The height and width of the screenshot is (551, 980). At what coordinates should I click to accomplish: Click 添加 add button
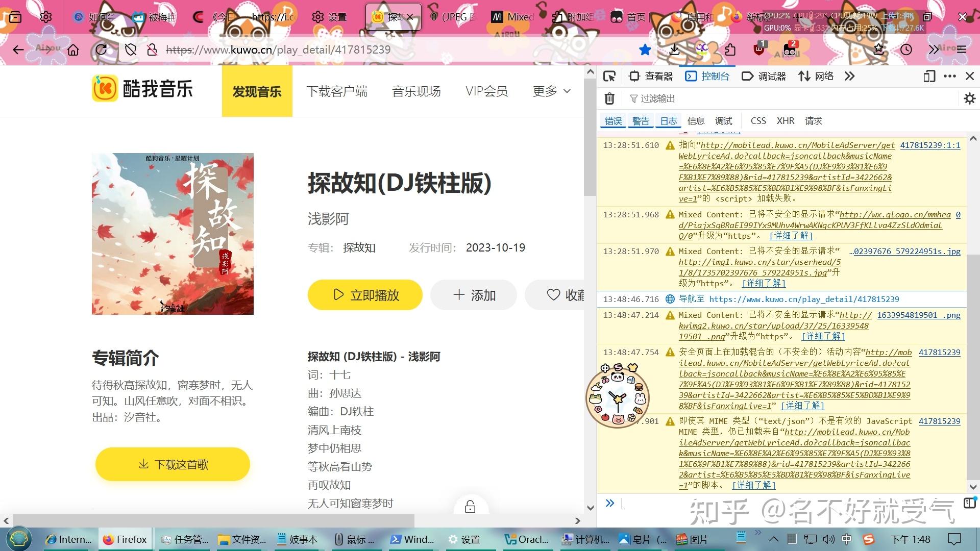coord(474,295)
